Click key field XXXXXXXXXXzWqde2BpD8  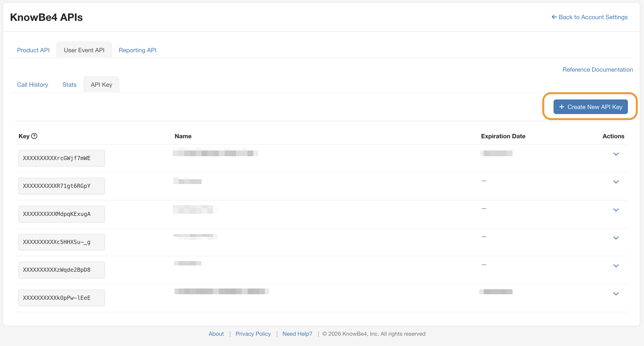(x=61, y=270)
